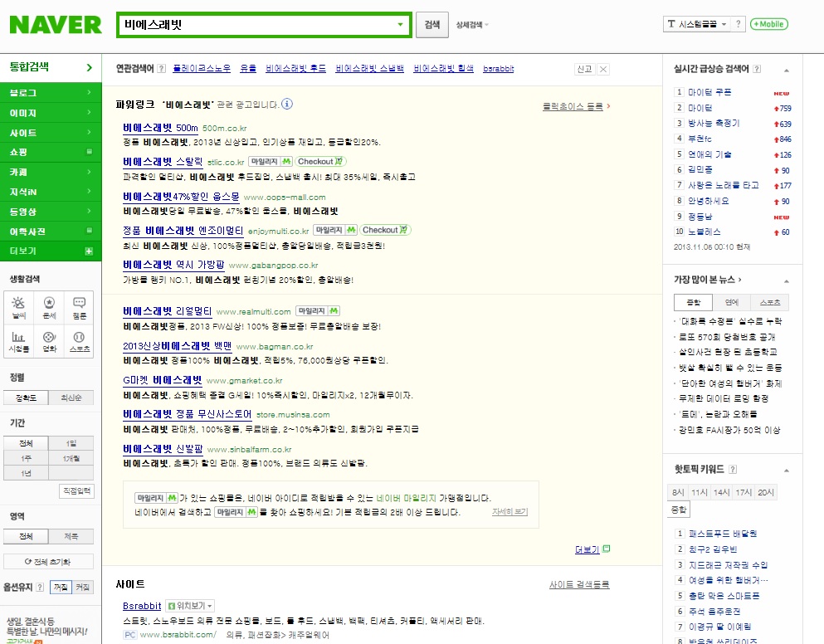824x644 pixels.
Task: Click mileage badge beside stlic.co.kr
Action: 271,161
